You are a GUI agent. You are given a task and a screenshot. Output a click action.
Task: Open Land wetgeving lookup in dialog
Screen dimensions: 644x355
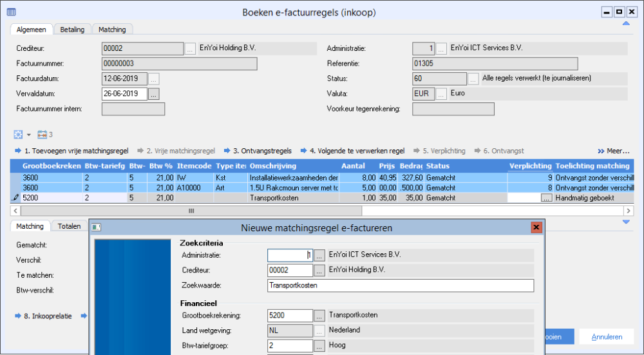point(319,331)
